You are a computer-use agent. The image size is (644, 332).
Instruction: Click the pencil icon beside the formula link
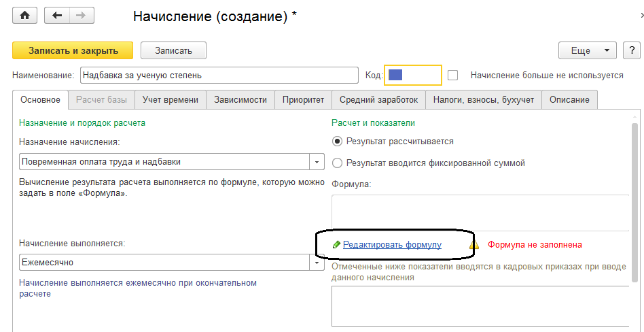336,245
